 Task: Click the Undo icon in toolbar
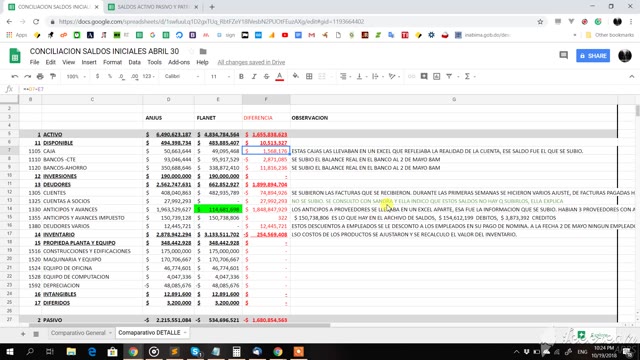pyautogui.click(x=15, y=76)
